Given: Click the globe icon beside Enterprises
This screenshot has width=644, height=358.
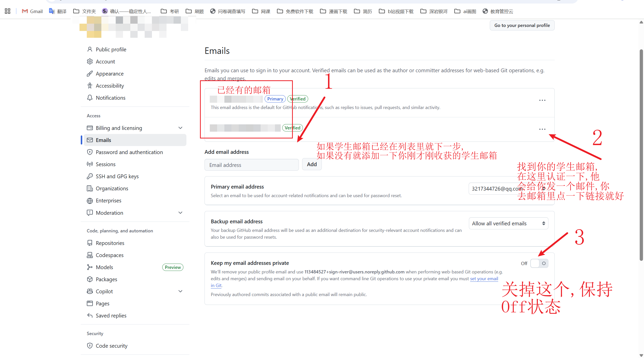Looking at the screenshot, I should 90,201.
